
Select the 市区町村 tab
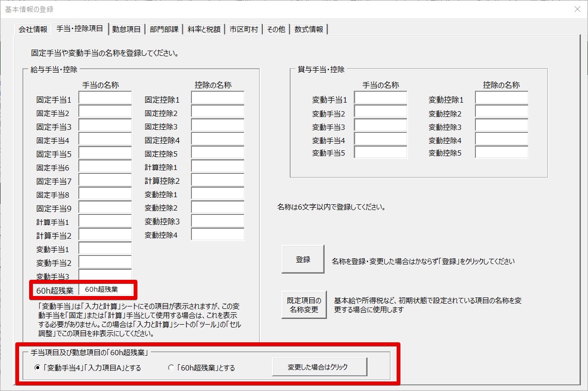[243, 30]
